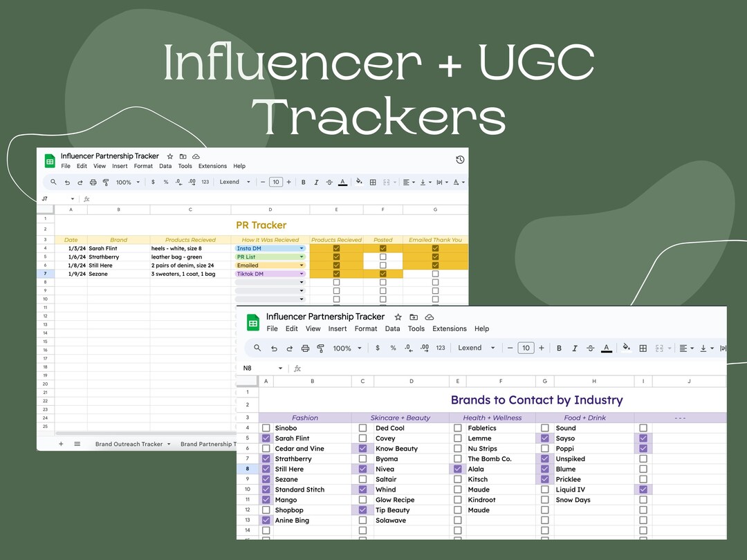Add a new sheet with the plus button

[x=61, y=443]
